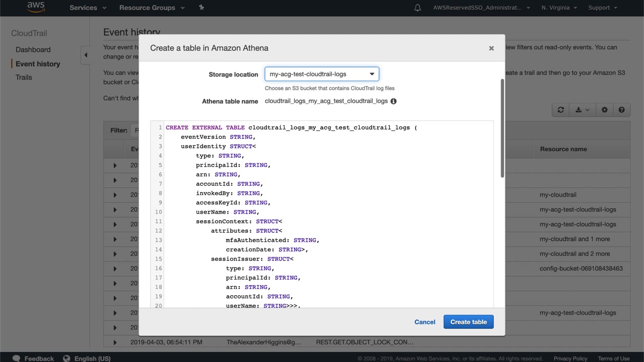The height and width of the screenshot is (362, 644).
Task: Click the info icon beside Athena table name
Action: point(393,101)
